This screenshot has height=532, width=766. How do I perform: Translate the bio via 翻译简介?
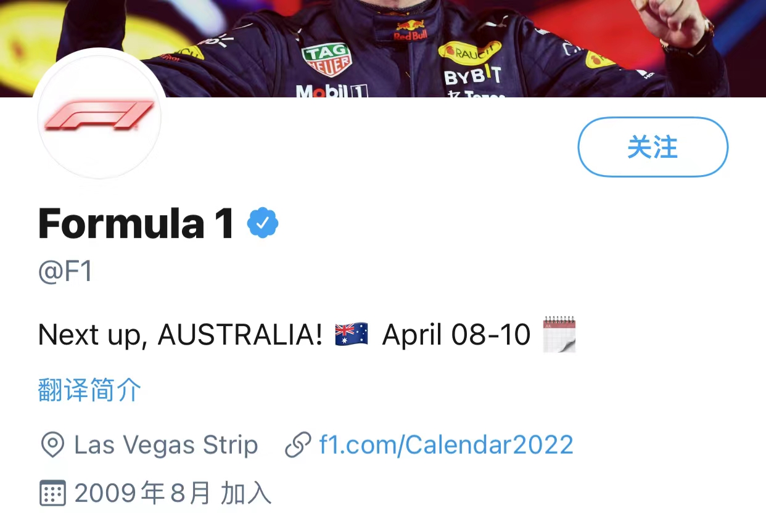click(89, 390)
